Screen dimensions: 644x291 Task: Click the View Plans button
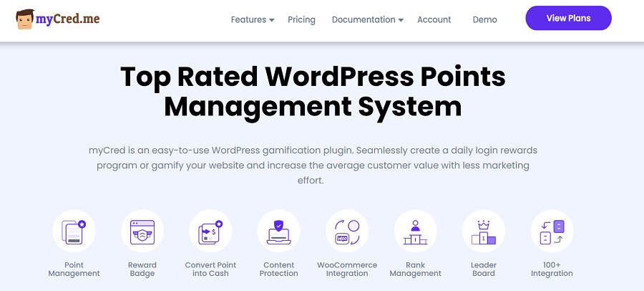(568, 18)
